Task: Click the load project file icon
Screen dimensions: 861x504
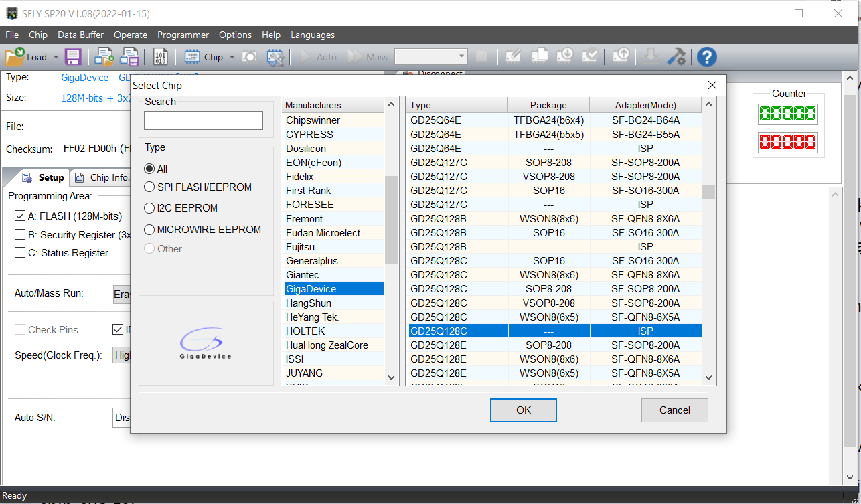Action: click(104, 57)
